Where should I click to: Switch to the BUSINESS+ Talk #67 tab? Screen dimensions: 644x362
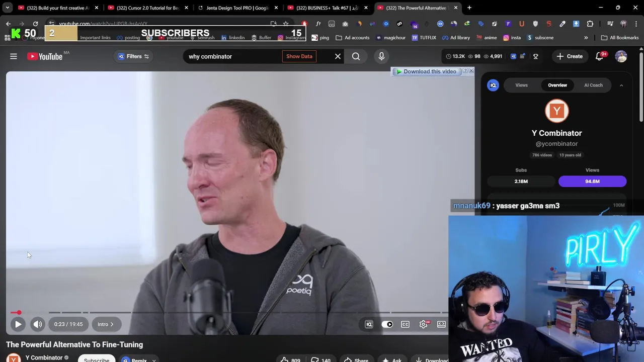point(327,8)
